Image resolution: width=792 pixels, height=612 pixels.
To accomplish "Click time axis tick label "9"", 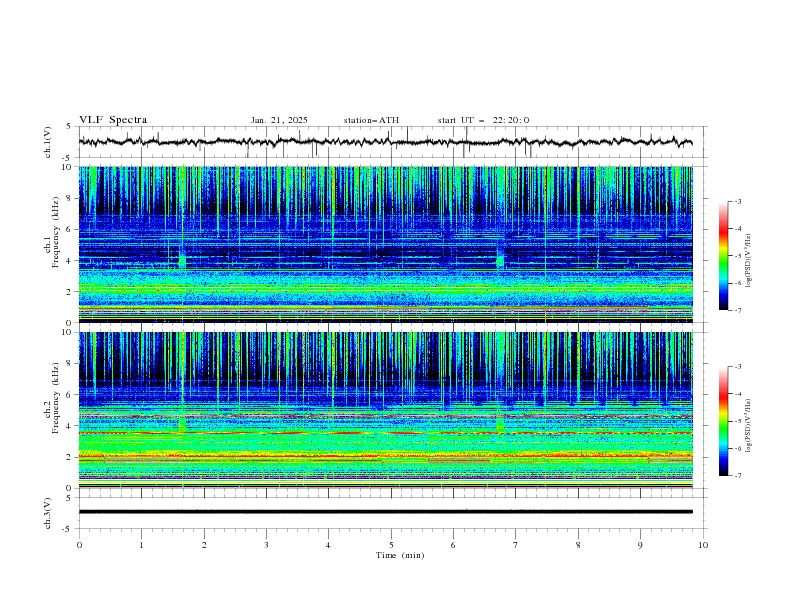I will tap(640, 545).
